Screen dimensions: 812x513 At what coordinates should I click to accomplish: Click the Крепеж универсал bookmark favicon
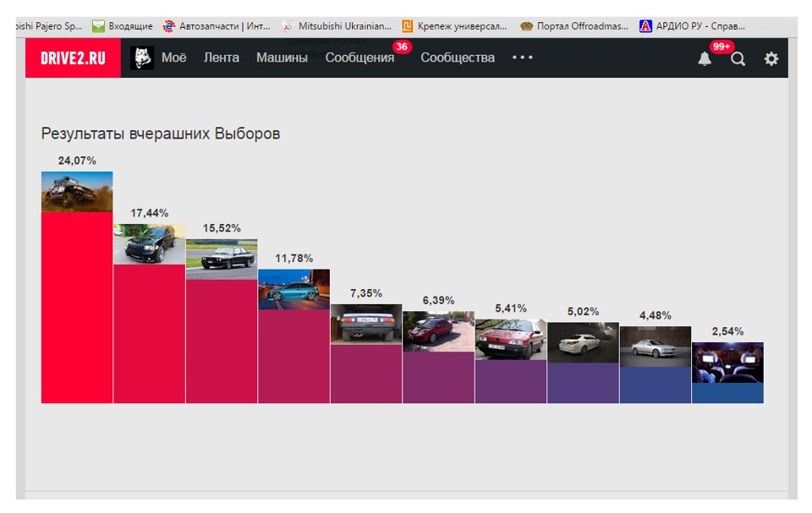[408, 26]
